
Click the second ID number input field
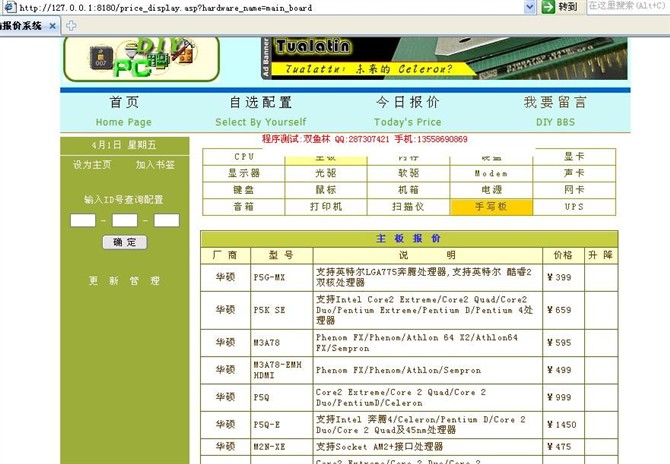click(125, 220)
